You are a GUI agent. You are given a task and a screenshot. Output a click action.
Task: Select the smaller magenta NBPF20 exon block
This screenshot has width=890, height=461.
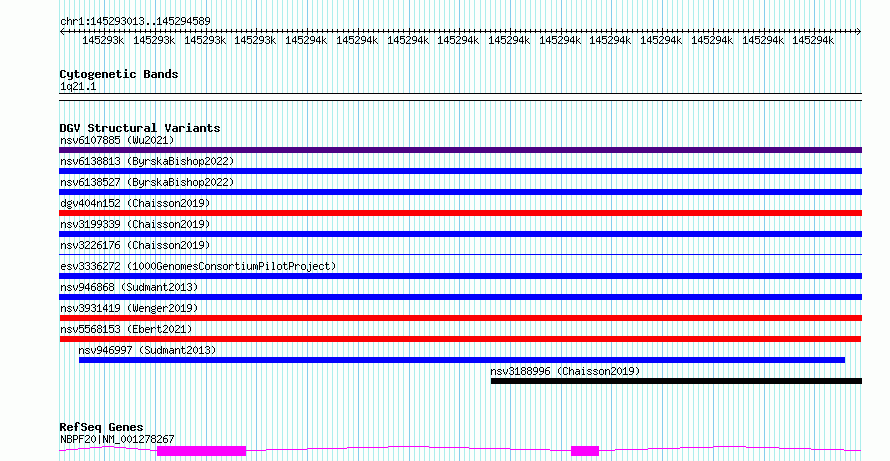[x=585, y=451]
